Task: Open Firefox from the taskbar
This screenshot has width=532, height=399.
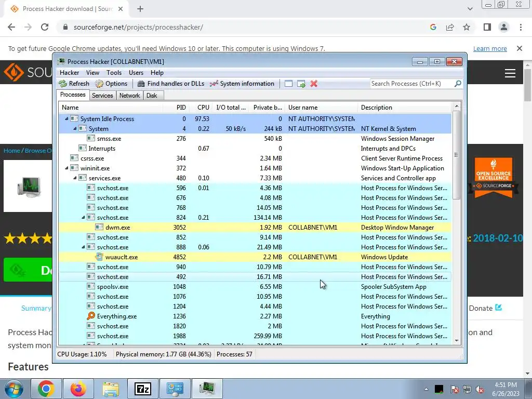Action: click(78, 389)
